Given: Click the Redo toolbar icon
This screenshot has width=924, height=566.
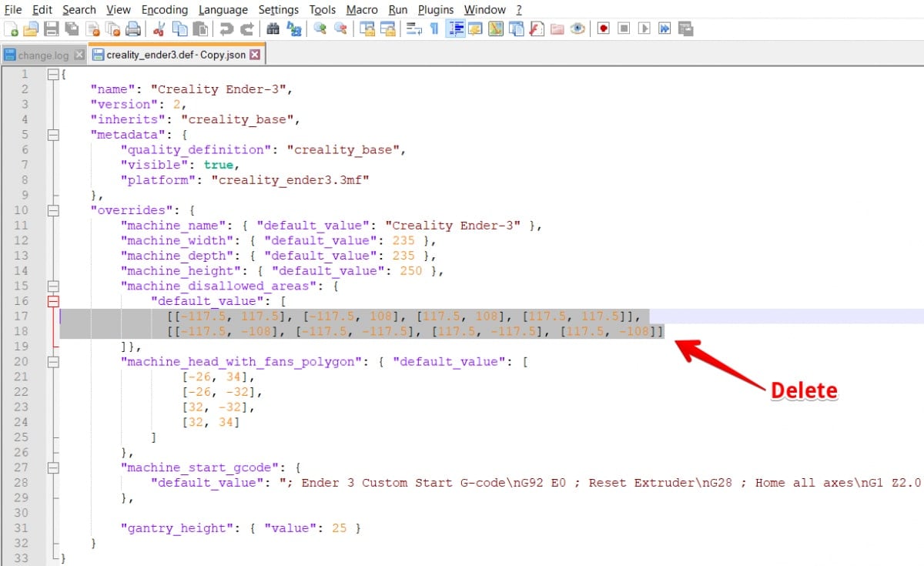Looking at the screenshot, I should 247,29.
